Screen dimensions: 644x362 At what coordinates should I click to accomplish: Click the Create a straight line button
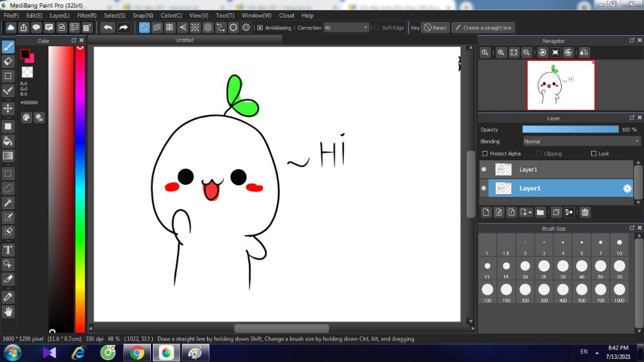point(483,28)
